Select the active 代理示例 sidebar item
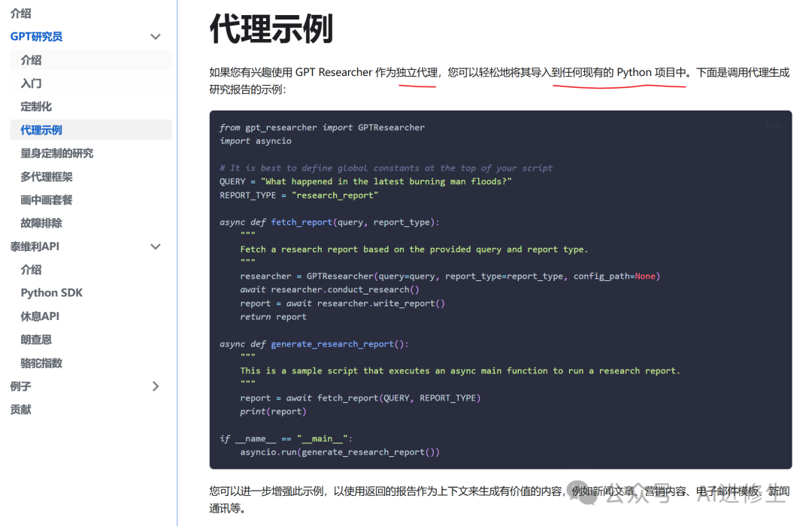The width and height of the screenshot is (812, 526). click(91, 130)
